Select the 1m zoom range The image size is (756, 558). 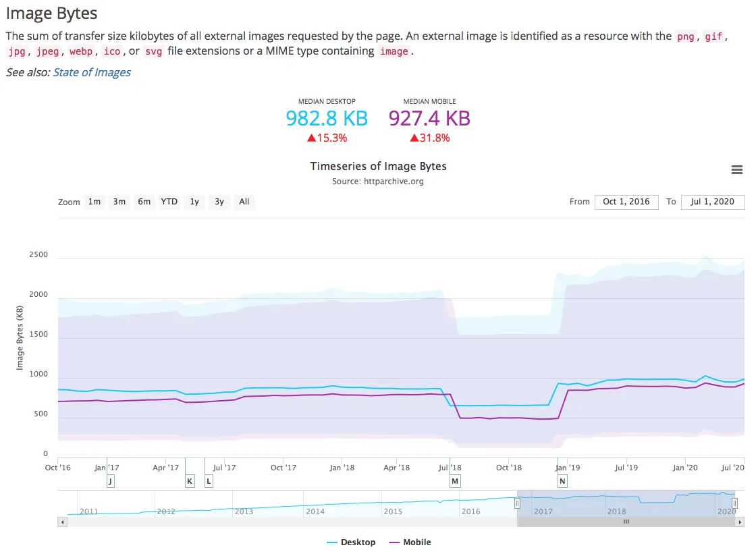point(94,202)
